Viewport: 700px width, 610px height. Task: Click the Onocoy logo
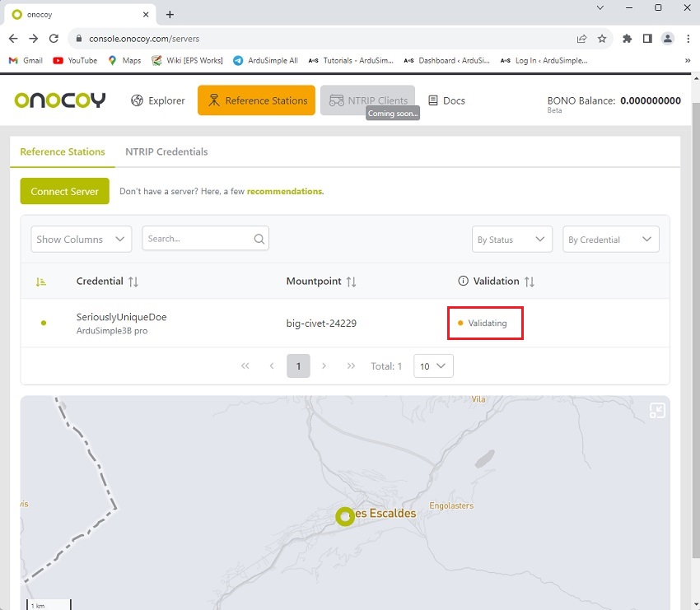point(60,100)
